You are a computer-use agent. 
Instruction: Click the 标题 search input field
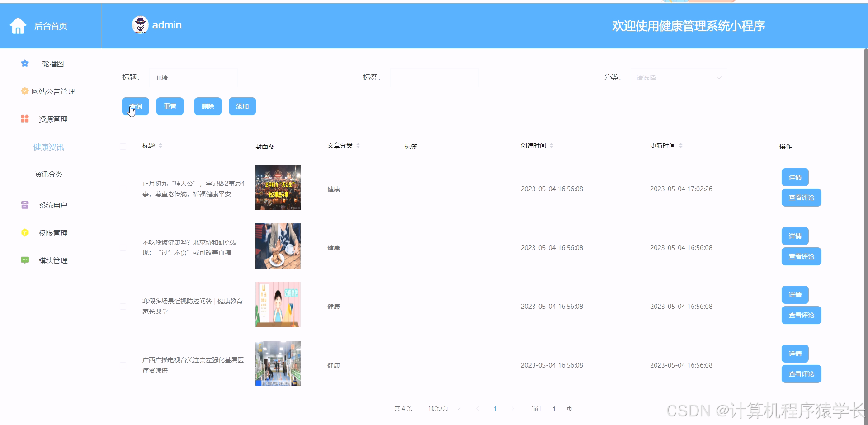[193, 78]
